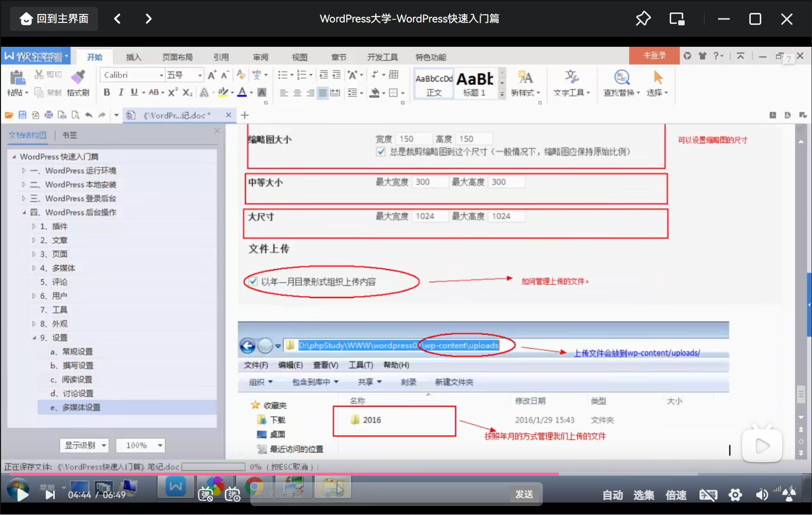Open the 页面布局 ribbon tab
The image size is (812, 515).
[x=178, y=57]
